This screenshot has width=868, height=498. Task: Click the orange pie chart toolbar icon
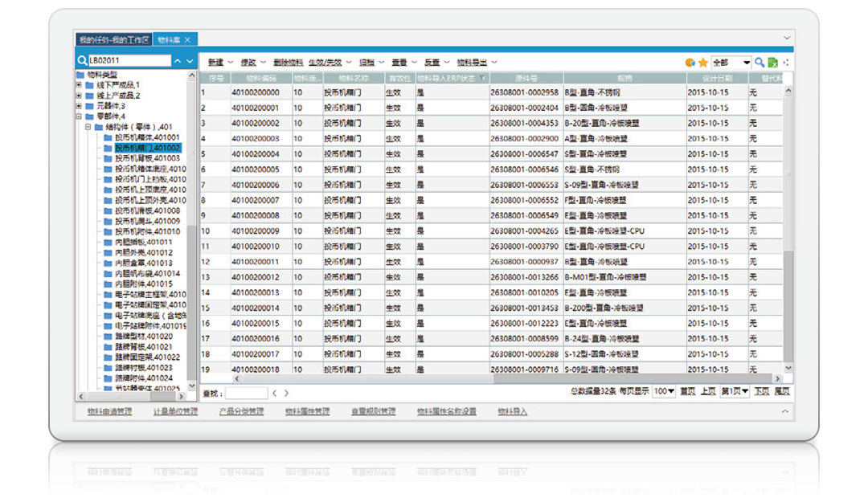[x=690, y=63]
